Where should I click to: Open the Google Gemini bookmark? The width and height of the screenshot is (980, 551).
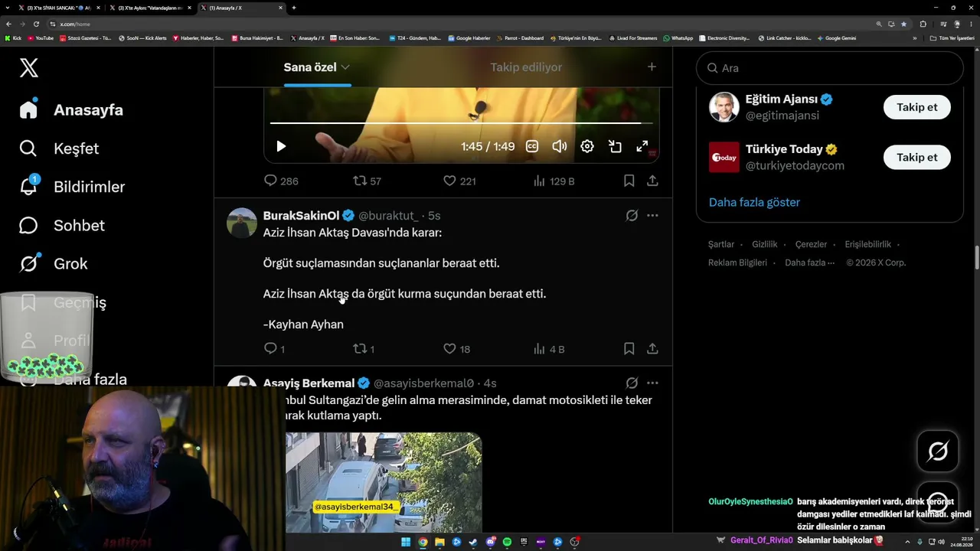(x=837, y=37)
